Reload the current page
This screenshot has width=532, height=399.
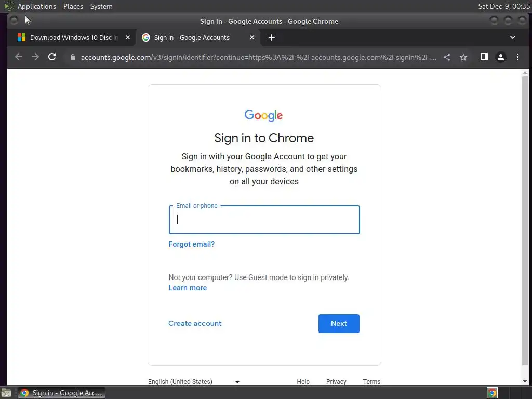(52, 57)
